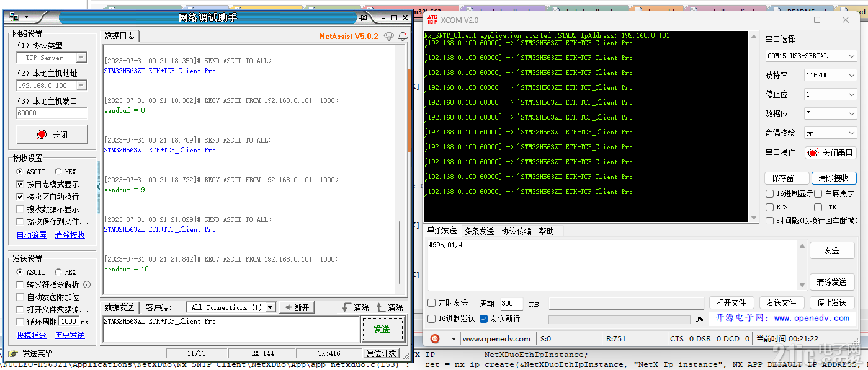Open the NetAssist system menu icon
The image size is (868, 370).
click(x=14, y=17)
